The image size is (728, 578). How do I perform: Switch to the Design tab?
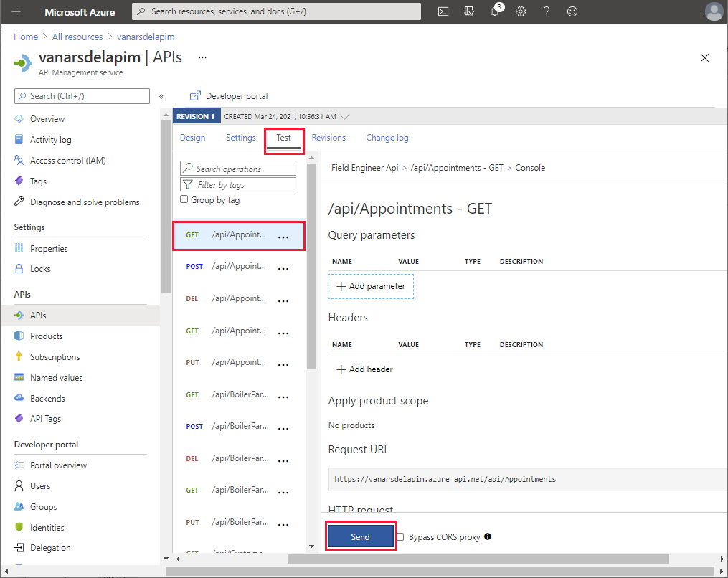193,138
